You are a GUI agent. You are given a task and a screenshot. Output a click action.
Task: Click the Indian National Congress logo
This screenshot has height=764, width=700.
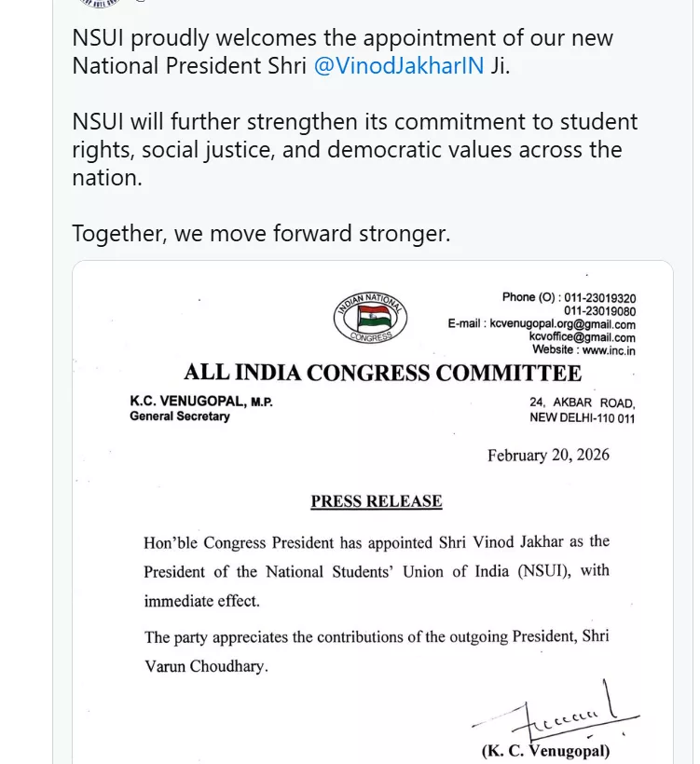pyautogui.click(x=370, y=318)
